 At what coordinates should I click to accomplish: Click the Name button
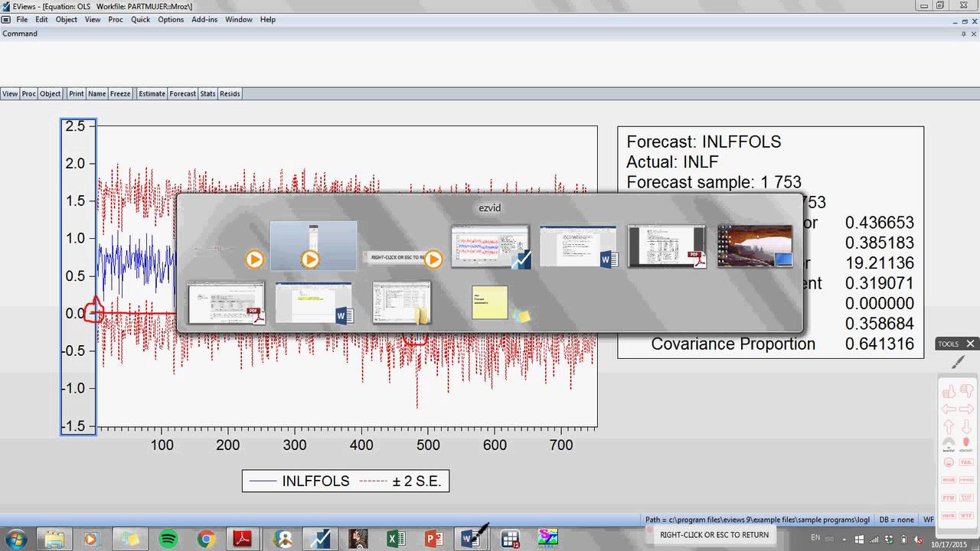97,94
